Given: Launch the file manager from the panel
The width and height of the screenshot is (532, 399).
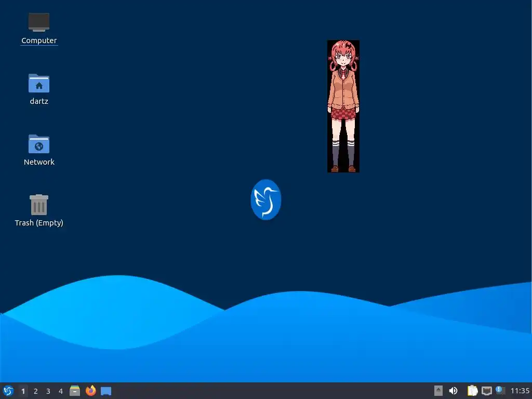Looking at the screenshot, I should [x=75, y=391].
